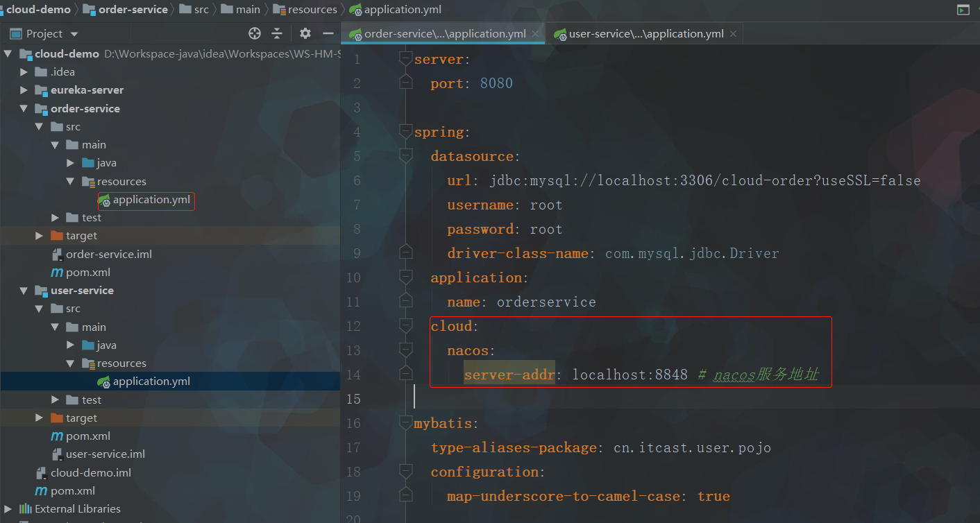Fold the spring block on line 4
Screen dimensions: 980x523
coord(406,132)
